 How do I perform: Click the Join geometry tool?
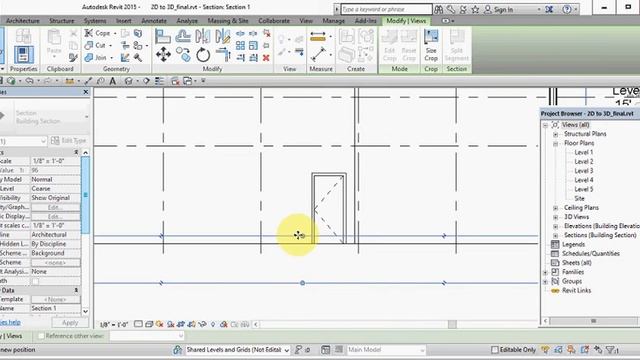(96, 58)
